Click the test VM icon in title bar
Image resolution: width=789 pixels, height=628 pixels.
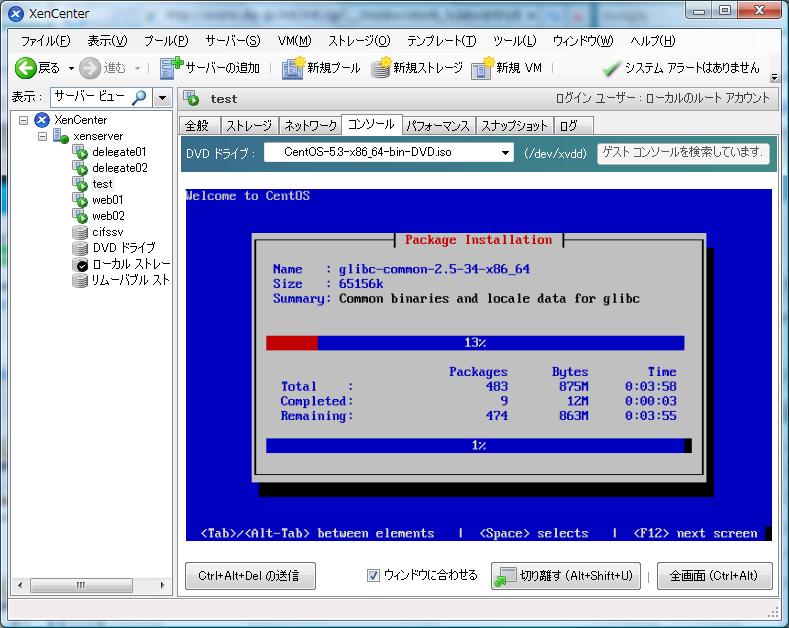(x=191, y=99)
